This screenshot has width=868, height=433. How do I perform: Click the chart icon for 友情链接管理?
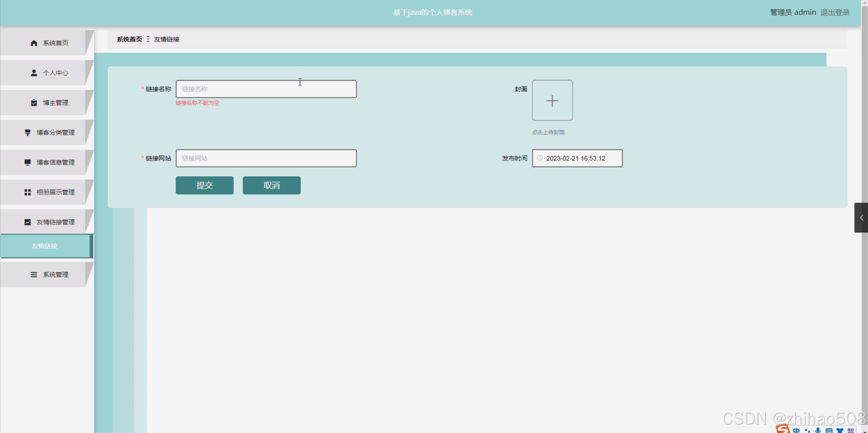click(28, 222)
